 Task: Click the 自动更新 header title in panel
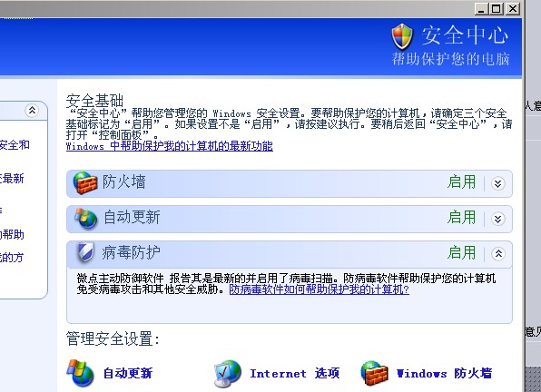[x=132, y=217]
